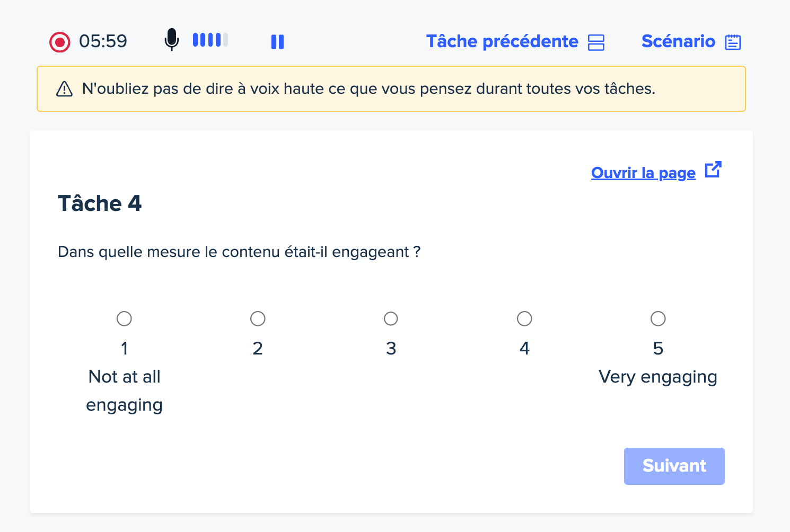Select rating 2 radio button
The width and height of the screenshot is (790, 532).
coord(258,318)
